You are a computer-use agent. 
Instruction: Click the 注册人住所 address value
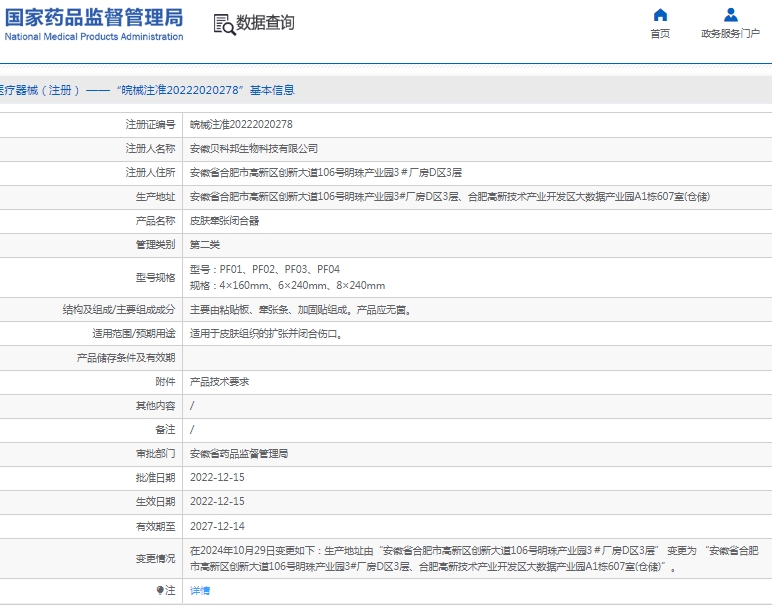pyautogui.click(x=326, y=173)
